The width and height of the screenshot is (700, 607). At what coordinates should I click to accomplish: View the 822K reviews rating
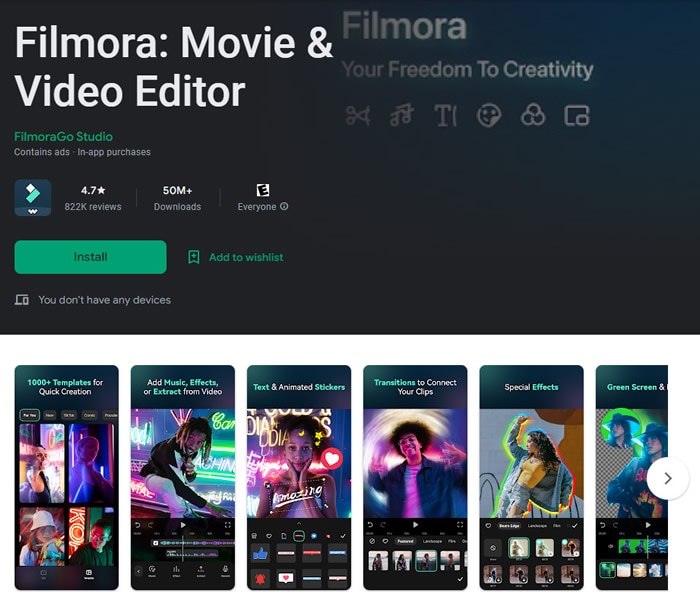coord(93,207)
